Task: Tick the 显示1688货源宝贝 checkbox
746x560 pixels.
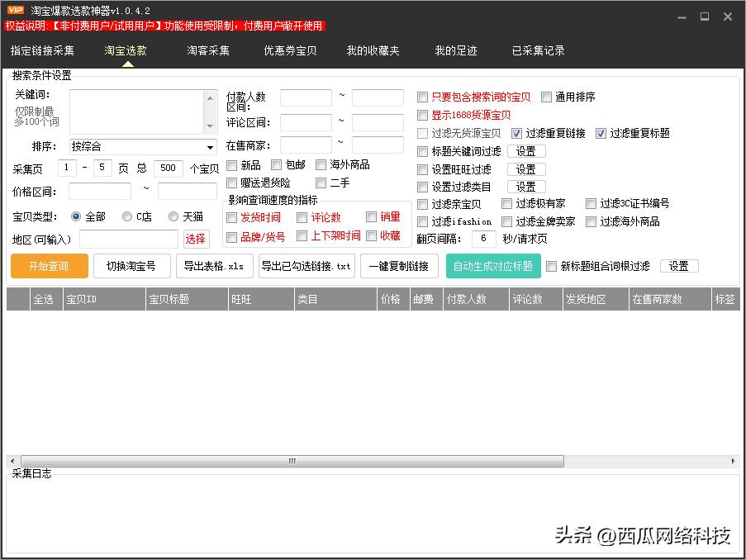Action: point(423,115)
